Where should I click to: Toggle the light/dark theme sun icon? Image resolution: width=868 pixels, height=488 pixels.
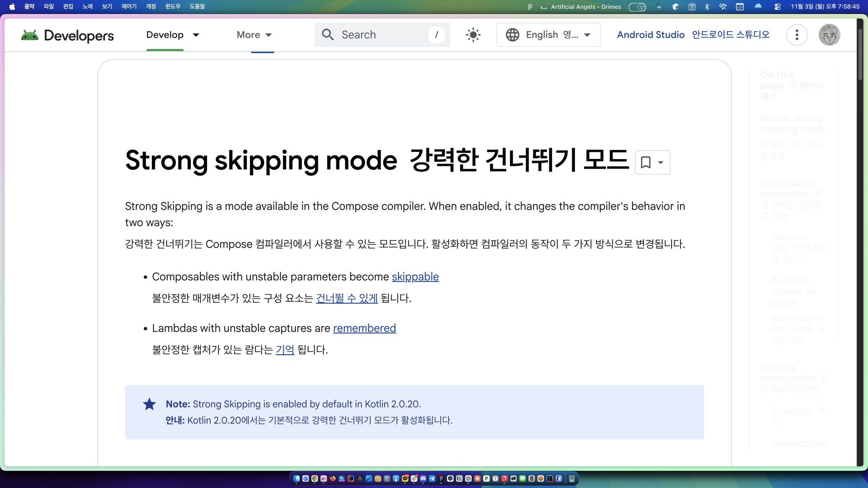point(473,35)
